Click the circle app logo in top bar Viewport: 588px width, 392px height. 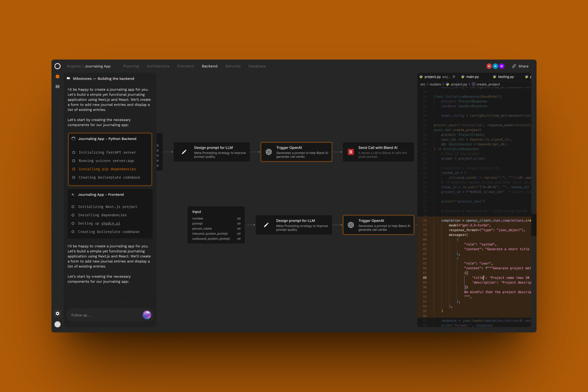coord(58,66)
